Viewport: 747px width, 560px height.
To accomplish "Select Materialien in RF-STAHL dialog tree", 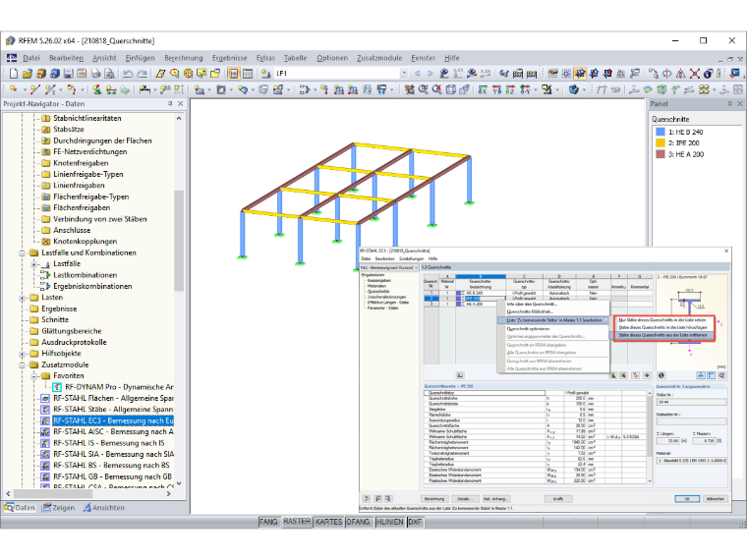I will click(x=376, y=286).
